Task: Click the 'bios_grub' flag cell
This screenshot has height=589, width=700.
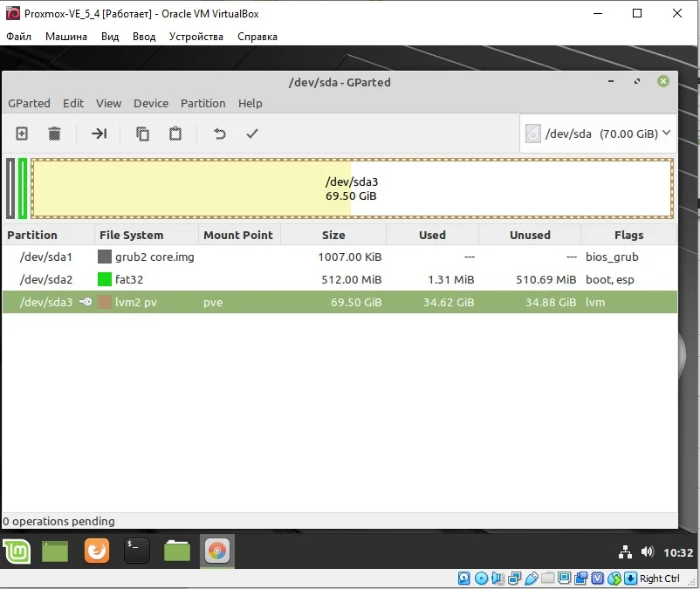Action: pyautogui.click(x=612, y=257)
